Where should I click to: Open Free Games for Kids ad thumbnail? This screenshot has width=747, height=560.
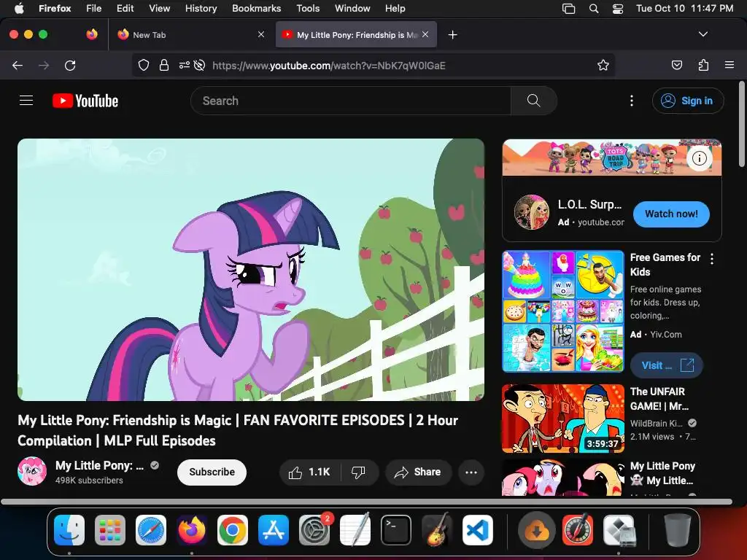coord(563,311)
